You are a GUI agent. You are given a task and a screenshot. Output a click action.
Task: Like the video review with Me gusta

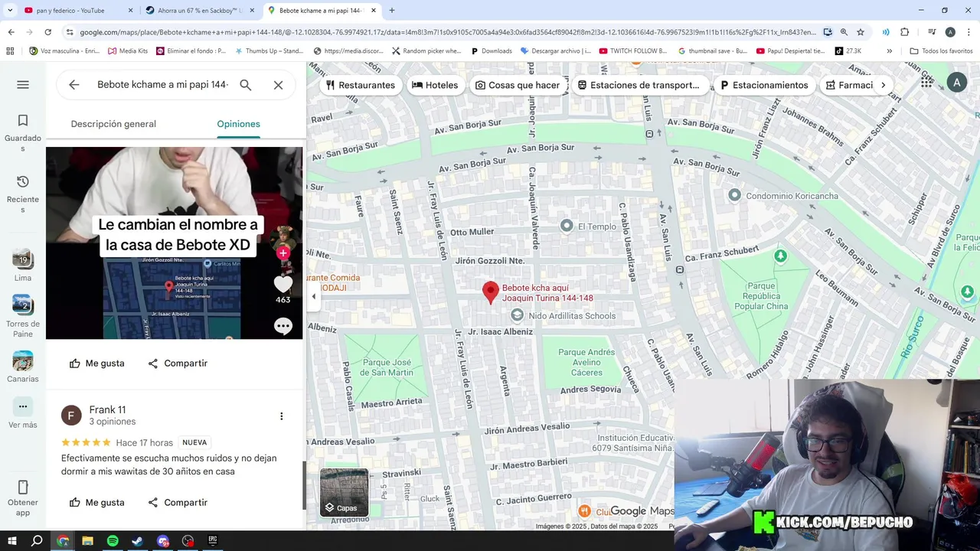tap(96, 364)
